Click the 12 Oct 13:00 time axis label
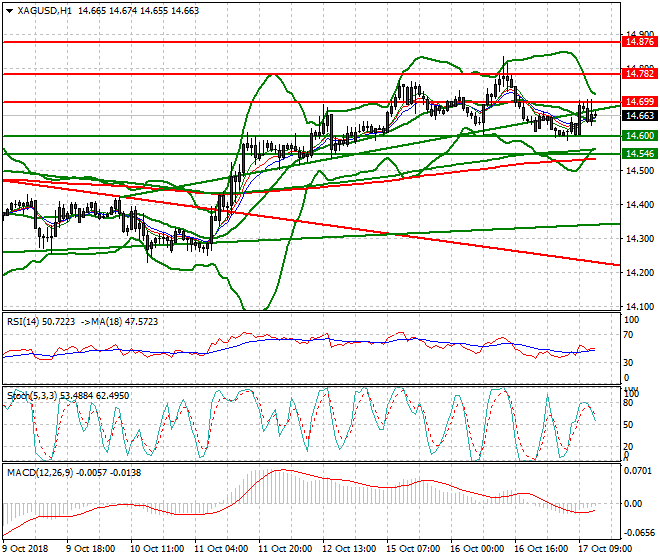This screenshot has width=660, height=560. tap(349, 549)
